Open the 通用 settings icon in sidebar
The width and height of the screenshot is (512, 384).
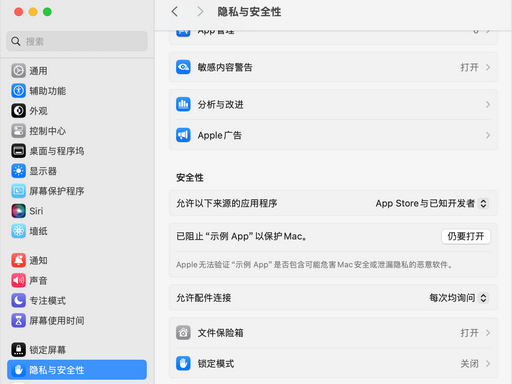click(18, 71)
